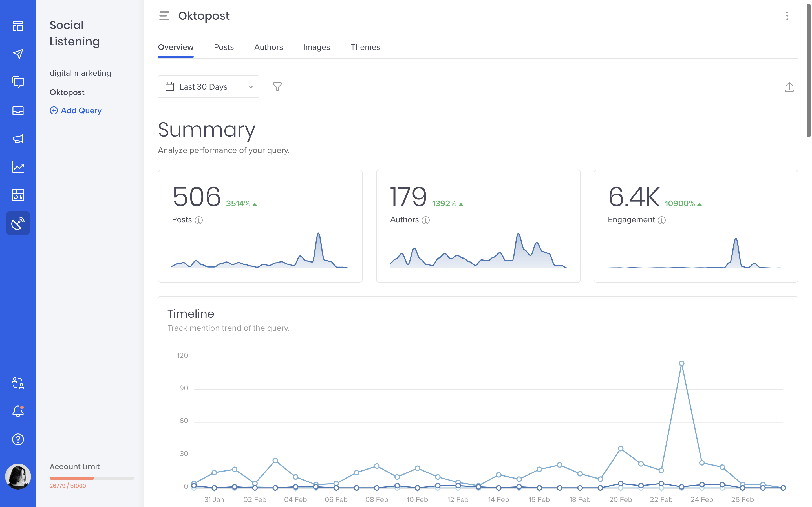Click the Account Limit progress bar

[92, 478]
